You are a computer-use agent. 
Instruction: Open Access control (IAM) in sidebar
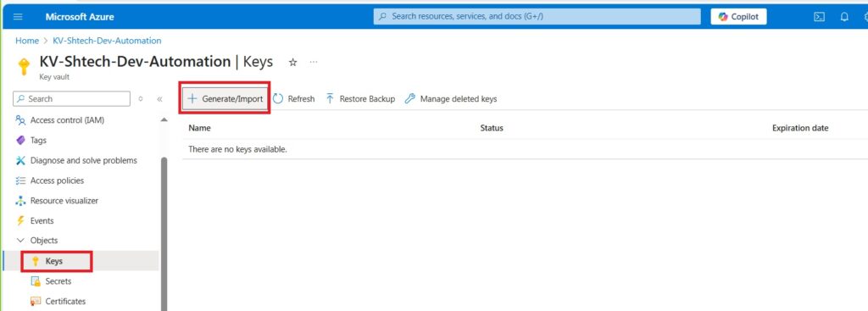(x=67, y=120)
